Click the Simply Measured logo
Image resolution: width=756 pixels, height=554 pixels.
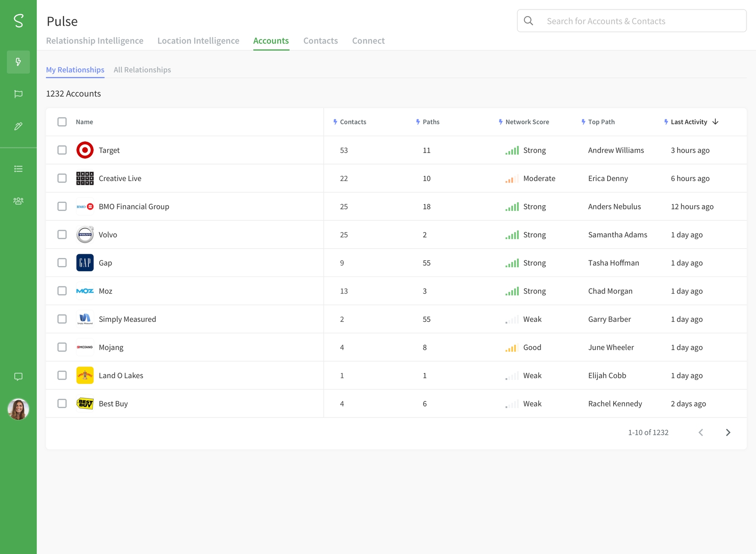(85, 319)
